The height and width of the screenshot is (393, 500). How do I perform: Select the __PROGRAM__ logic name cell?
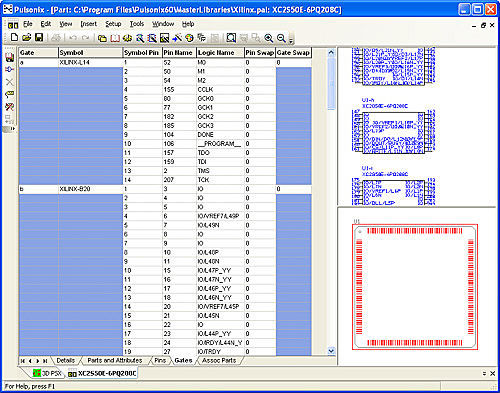(x=220, y=144)
